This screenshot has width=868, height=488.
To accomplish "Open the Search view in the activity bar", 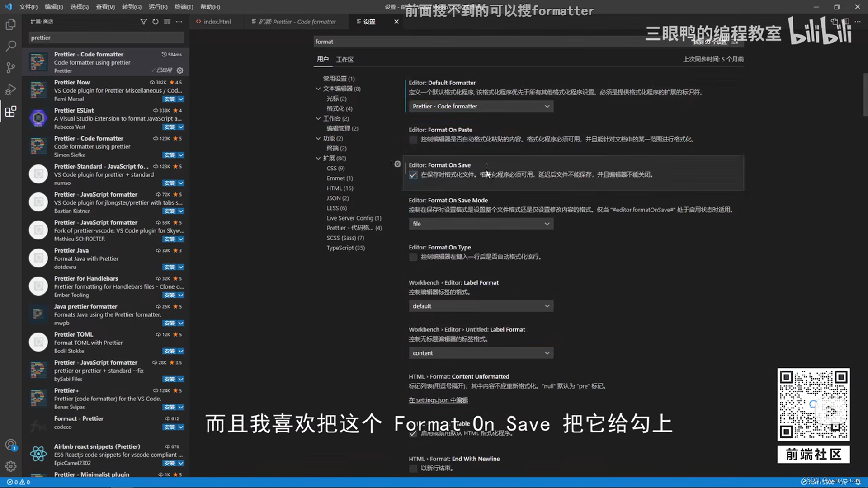I will (x=10, y=46).
